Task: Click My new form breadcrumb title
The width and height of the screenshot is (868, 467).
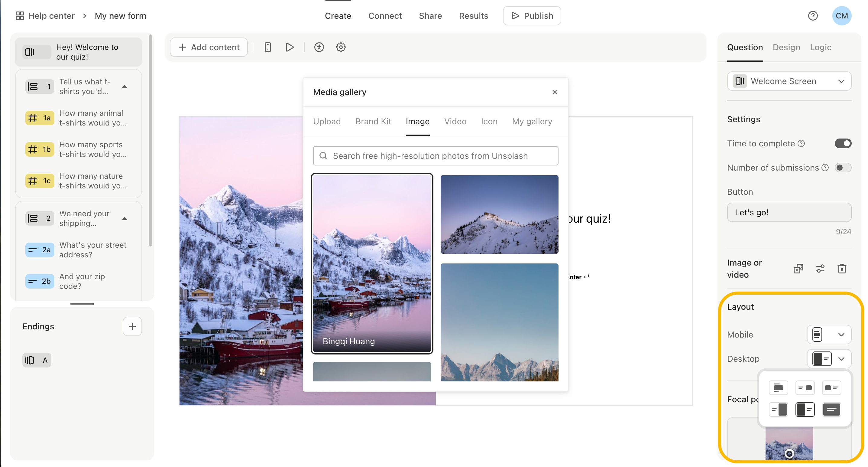Action: pos(120,16)
